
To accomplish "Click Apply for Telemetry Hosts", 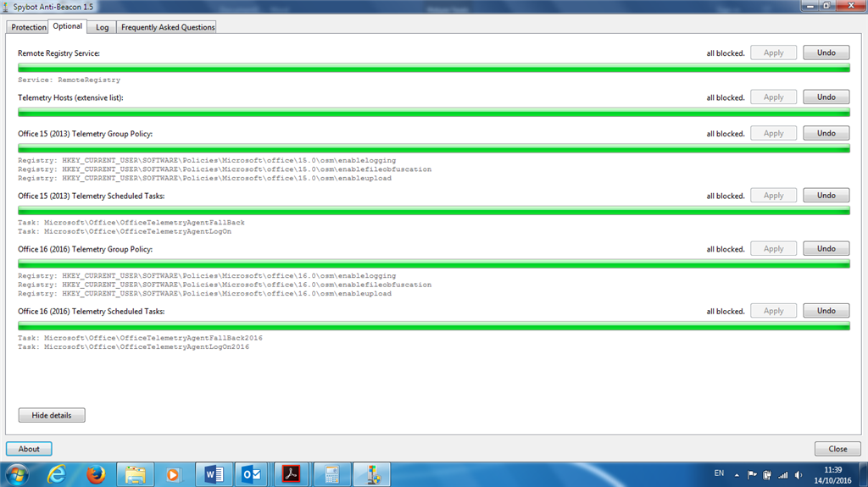I will 773,97.
